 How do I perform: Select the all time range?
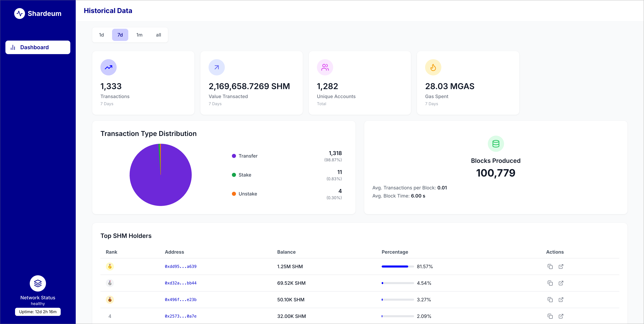(x=159, y=35)
